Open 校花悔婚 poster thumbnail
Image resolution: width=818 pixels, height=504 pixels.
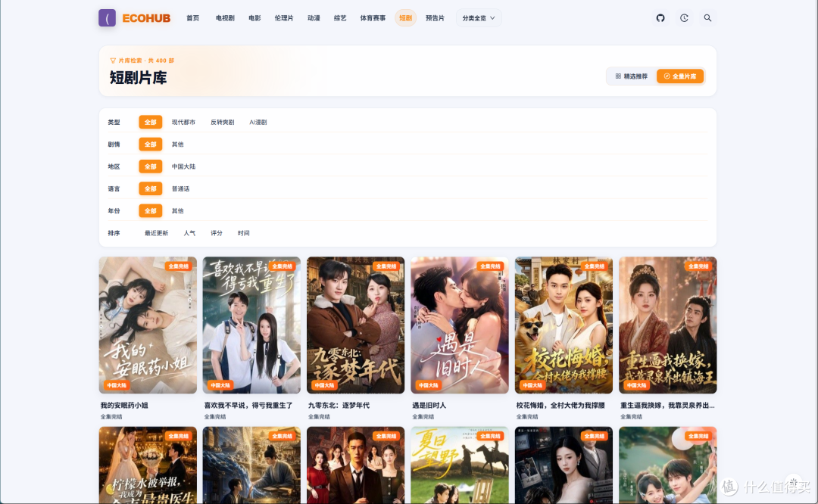[564, 325]
